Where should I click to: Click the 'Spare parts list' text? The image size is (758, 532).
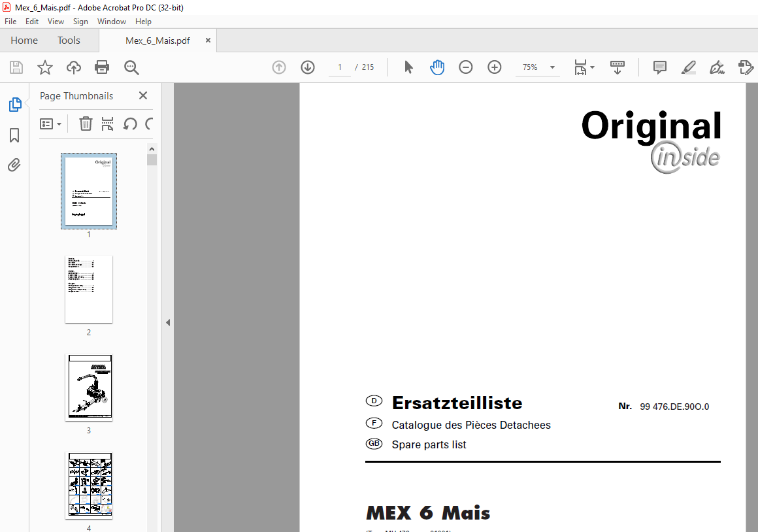(x=429, y=444)
